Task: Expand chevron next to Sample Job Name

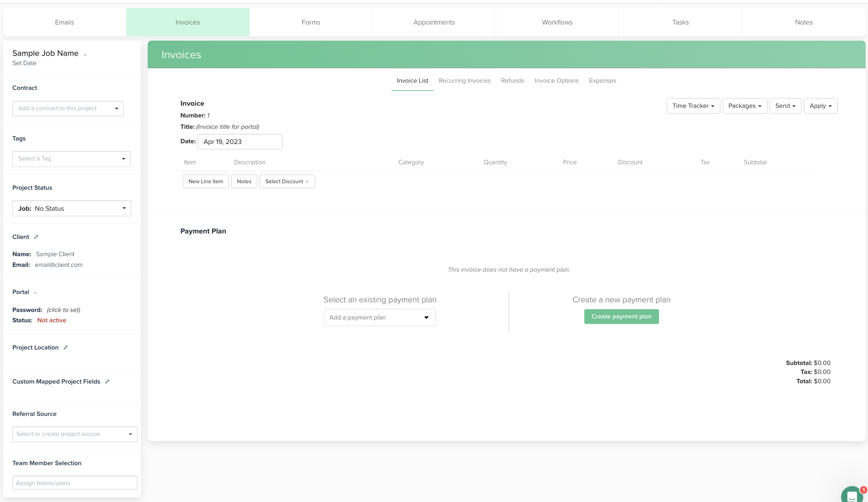Action: tap(85, 55)
